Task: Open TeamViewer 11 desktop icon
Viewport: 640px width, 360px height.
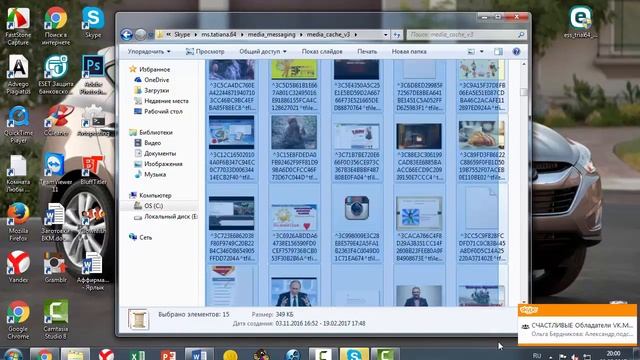Action: point(56,173)
